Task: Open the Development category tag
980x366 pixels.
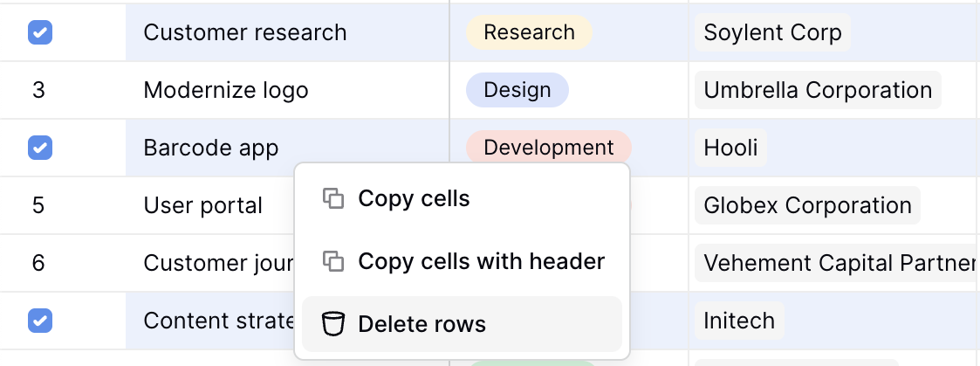Action: [548, 148]
